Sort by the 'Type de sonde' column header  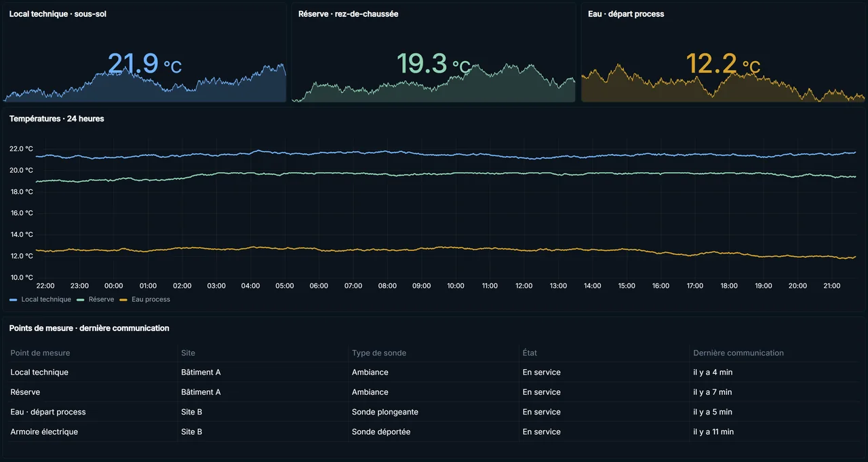point(379,353)
